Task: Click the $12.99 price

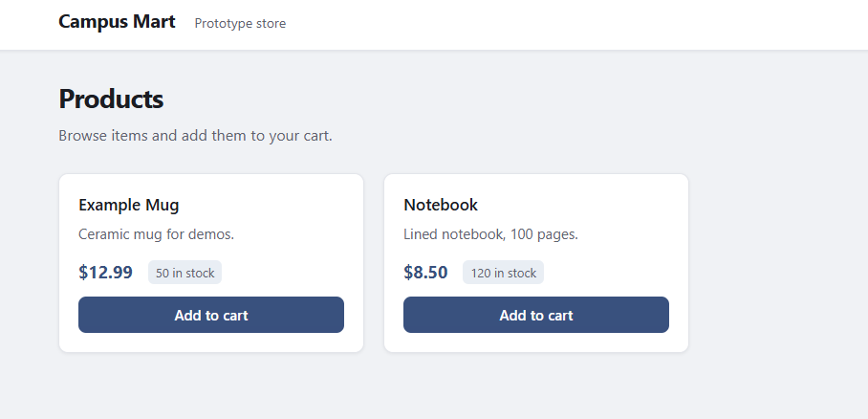Action: [105, 273]
